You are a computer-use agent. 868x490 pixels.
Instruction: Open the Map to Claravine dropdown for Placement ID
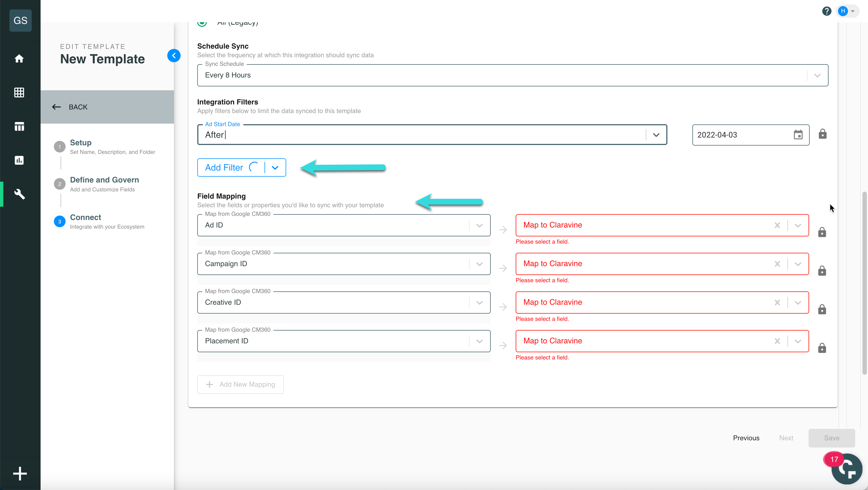click(798, 341)
